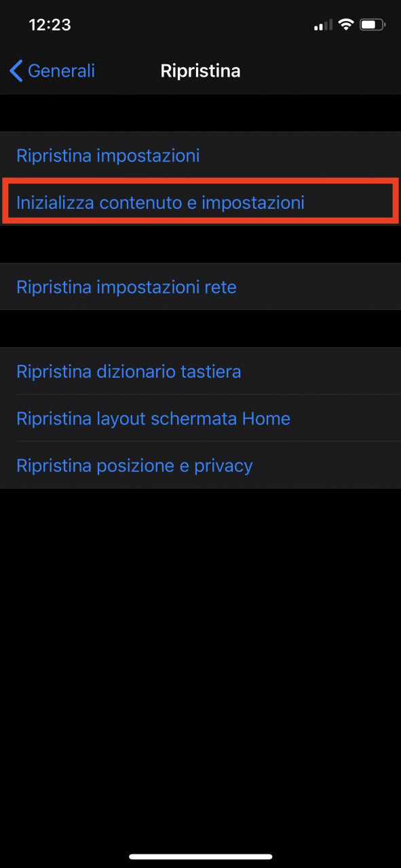
Task: Select Ripristina impostazioni
Action: click(x=200, y=155)
